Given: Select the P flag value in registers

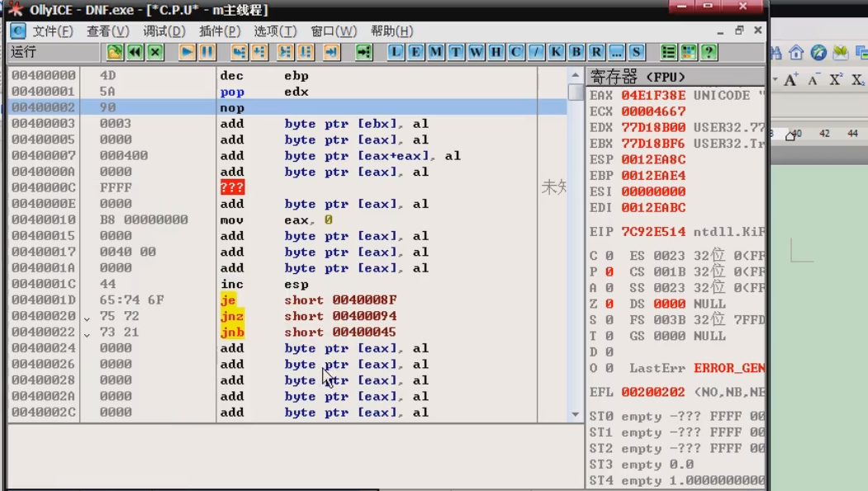Looking at the screenshot, I should (x=609, y=271).
